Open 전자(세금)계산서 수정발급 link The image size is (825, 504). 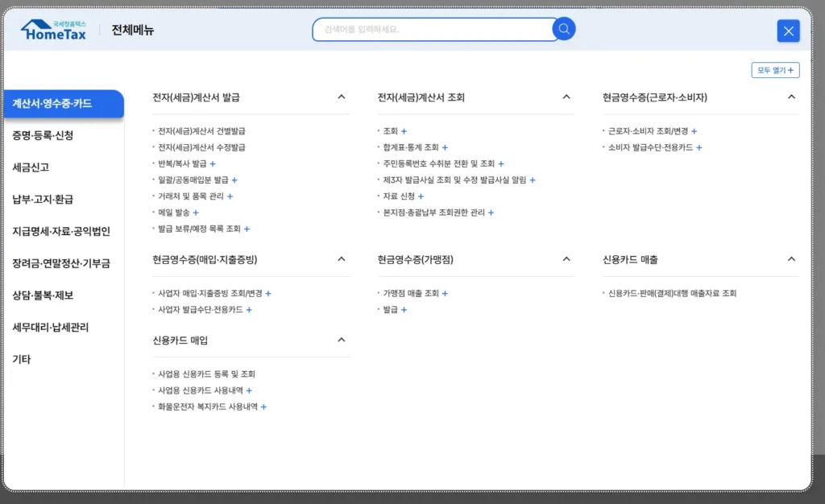tap(201, 147)
